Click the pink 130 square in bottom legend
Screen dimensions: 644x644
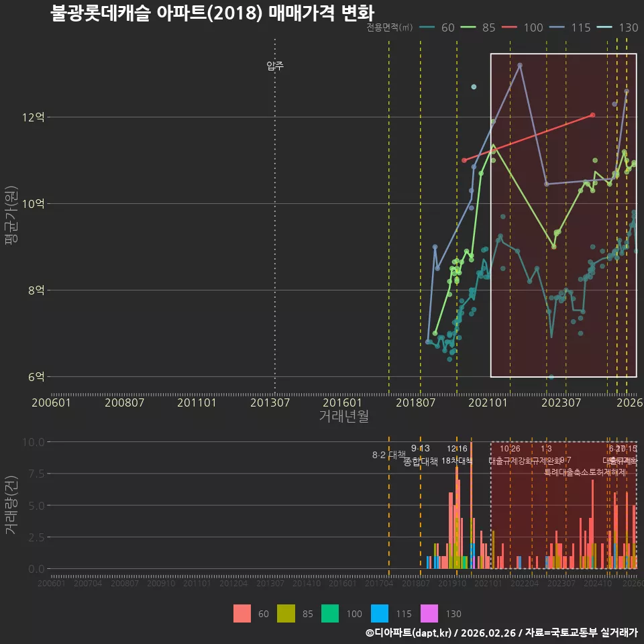click(429, 614)
